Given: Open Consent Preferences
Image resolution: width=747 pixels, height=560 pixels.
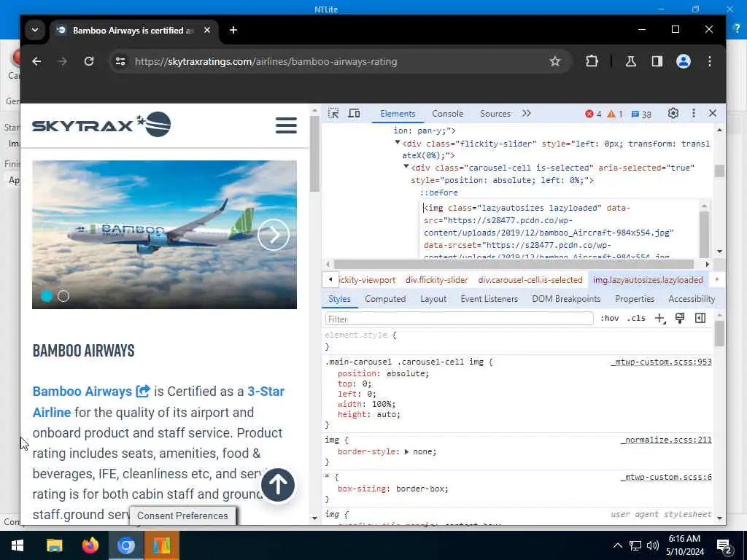Looking at the screenshot, I should pyautogui.click(x=182, y=516).
